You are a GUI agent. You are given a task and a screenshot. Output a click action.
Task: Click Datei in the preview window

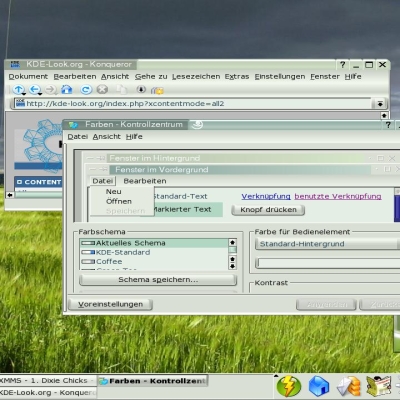coord(103,181)
